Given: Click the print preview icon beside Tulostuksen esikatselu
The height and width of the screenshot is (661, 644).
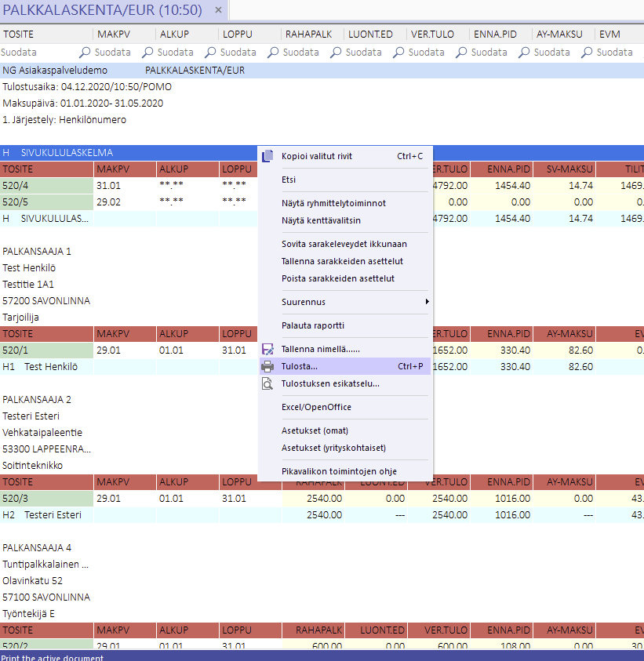Looking at the screenshot, I should point(267,383).
